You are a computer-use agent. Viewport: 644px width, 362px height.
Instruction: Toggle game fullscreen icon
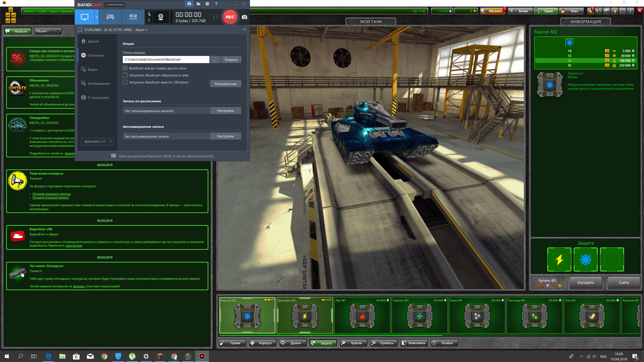tap(622, 11)
